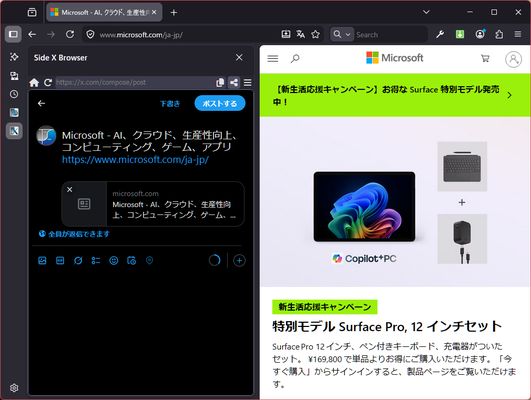Click the x.com/compose/post URL field
This screenshot has width=531, height=400.
(x=134, y=82)
